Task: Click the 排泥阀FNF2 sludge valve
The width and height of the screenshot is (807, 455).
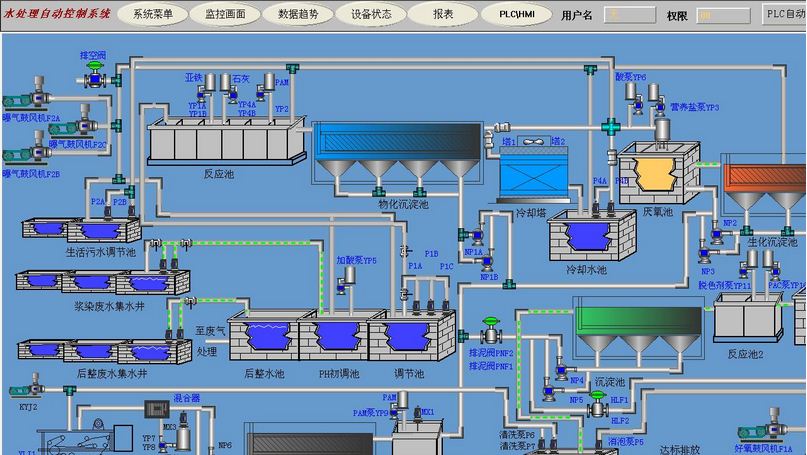Action: pos(490,334)
